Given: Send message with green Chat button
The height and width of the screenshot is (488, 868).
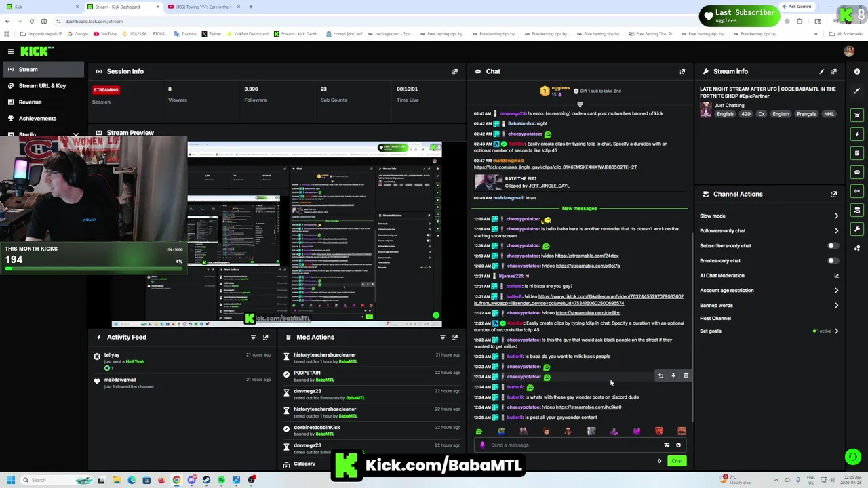Looking at the screenshot, I should click(677, 461).
